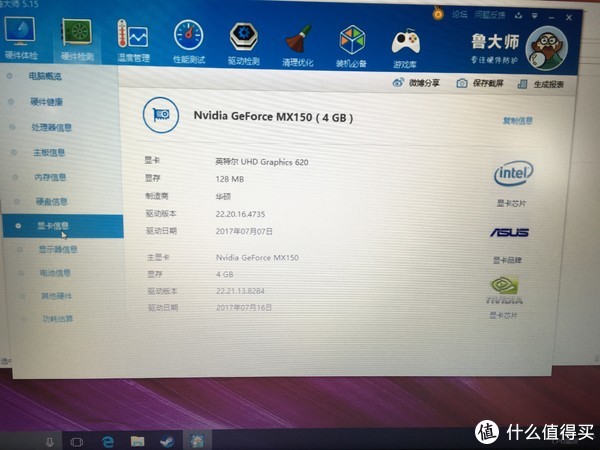
Task: Click the 清理优化 broom icon
Action: (298, 45)
